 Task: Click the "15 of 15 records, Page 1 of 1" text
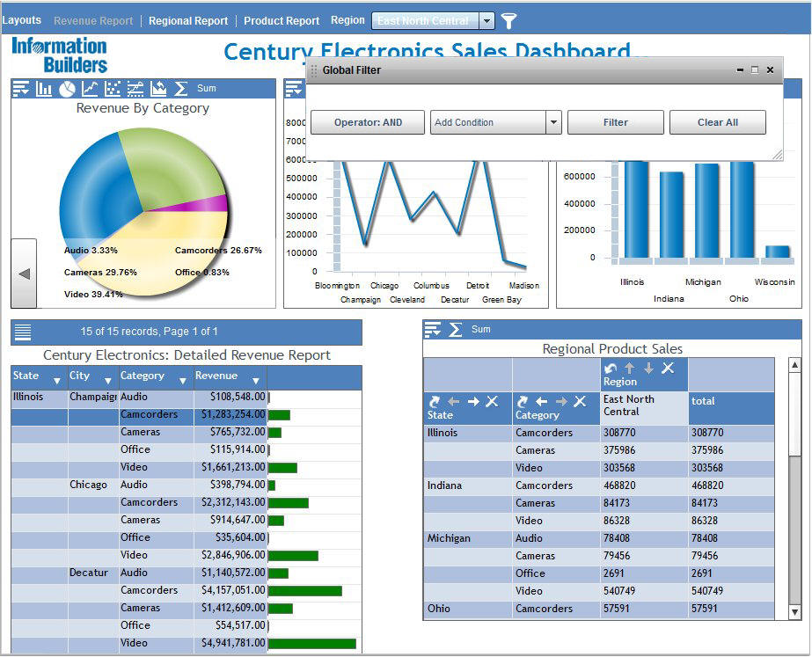point(150,332)
